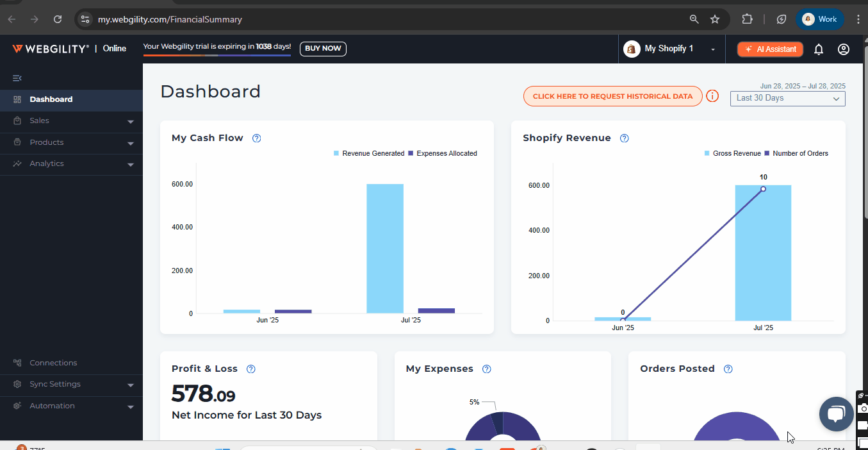Screen dimensions: 868x450
Task: Open the My Cash Flow help icon
Action: (257, 138)
